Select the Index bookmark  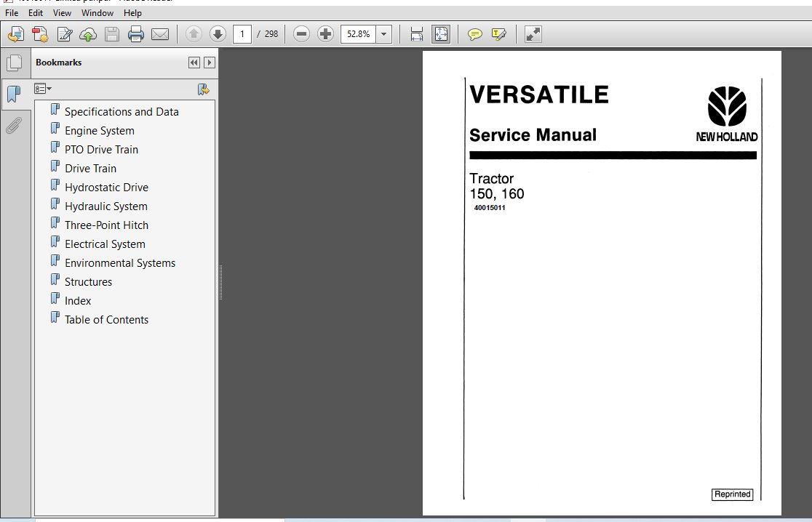click(78, 300)
